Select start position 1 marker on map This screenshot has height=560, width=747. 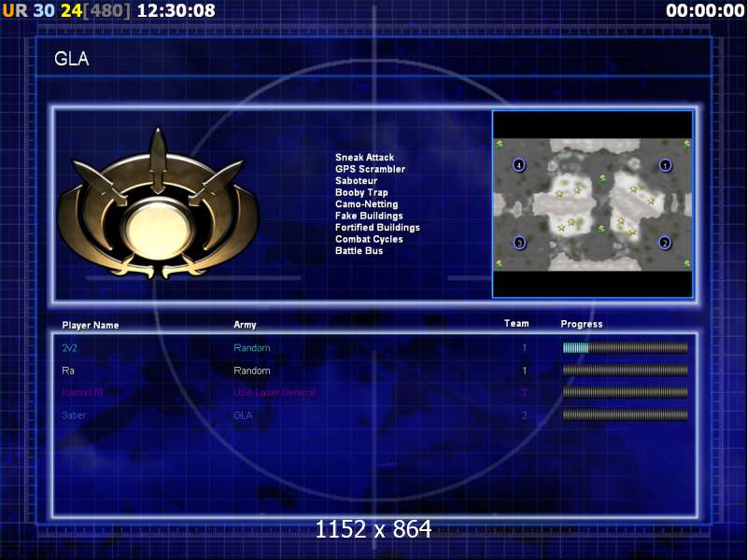(665, 165)
